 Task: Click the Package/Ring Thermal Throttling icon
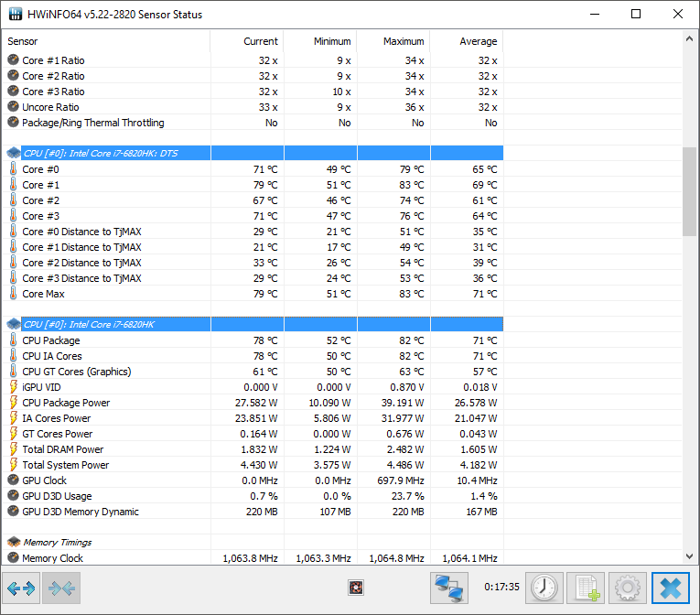pyautogui.click(x=14, y=123)
